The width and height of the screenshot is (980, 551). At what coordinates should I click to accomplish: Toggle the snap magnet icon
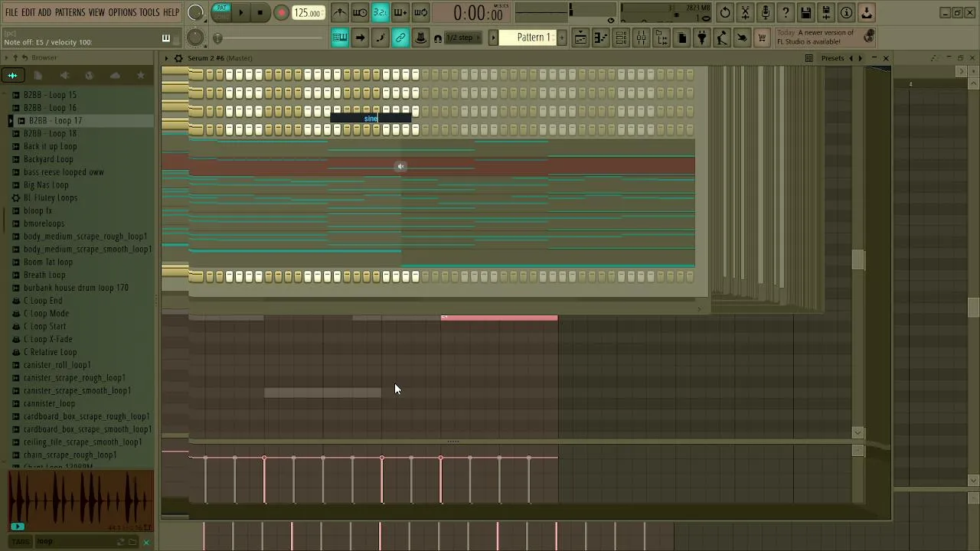tap(437, 38)
